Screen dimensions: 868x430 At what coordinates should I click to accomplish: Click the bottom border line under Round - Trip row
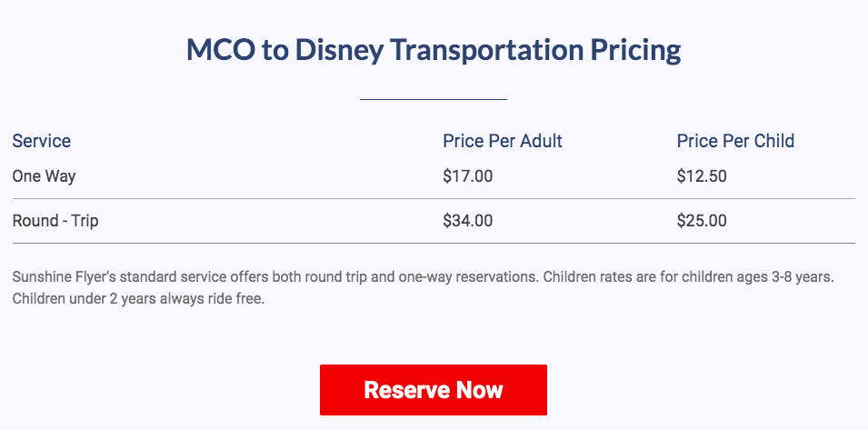coord(433,243)
